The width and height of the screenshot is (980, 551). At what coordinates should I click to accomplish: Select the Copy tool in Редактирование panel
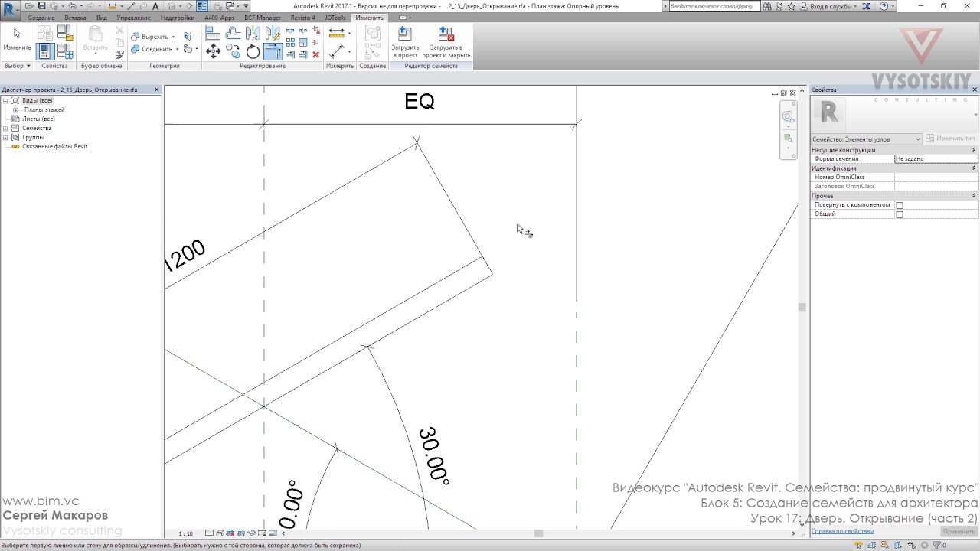click(233, 51)
